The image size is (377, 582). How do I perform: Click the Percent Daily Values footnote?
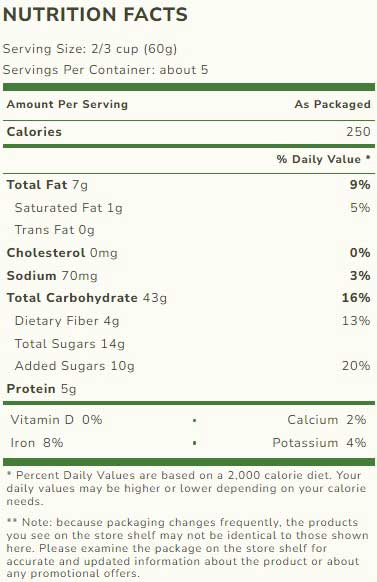[186, 488]
